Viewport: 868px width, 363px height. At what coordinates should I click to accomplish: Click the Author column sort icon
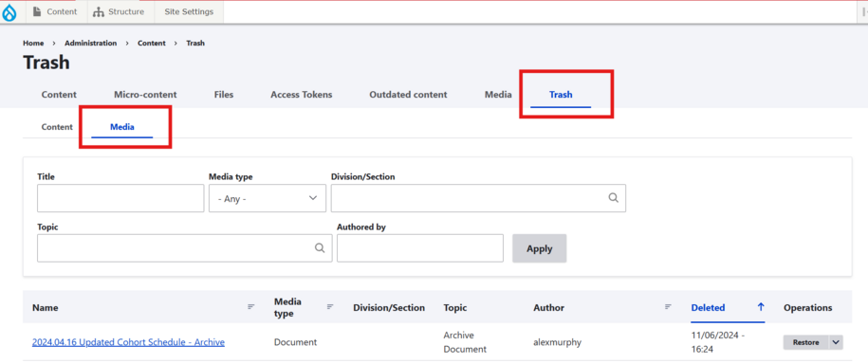668,306
